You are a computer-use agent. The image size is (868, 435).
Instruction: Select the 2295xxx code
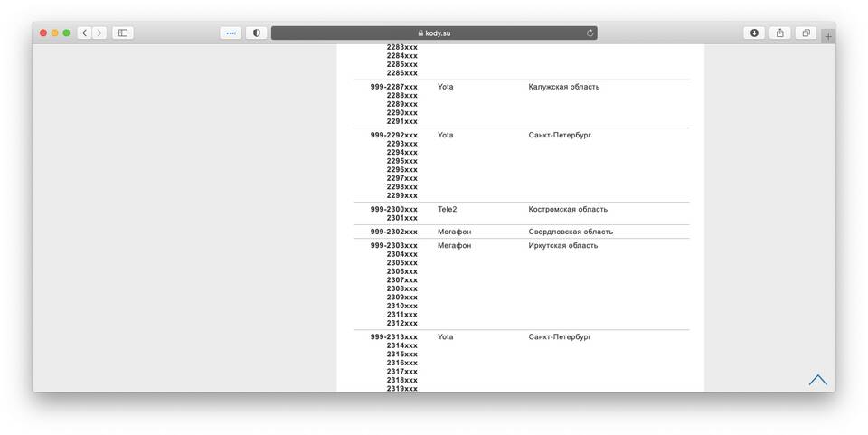click(401, 161)
